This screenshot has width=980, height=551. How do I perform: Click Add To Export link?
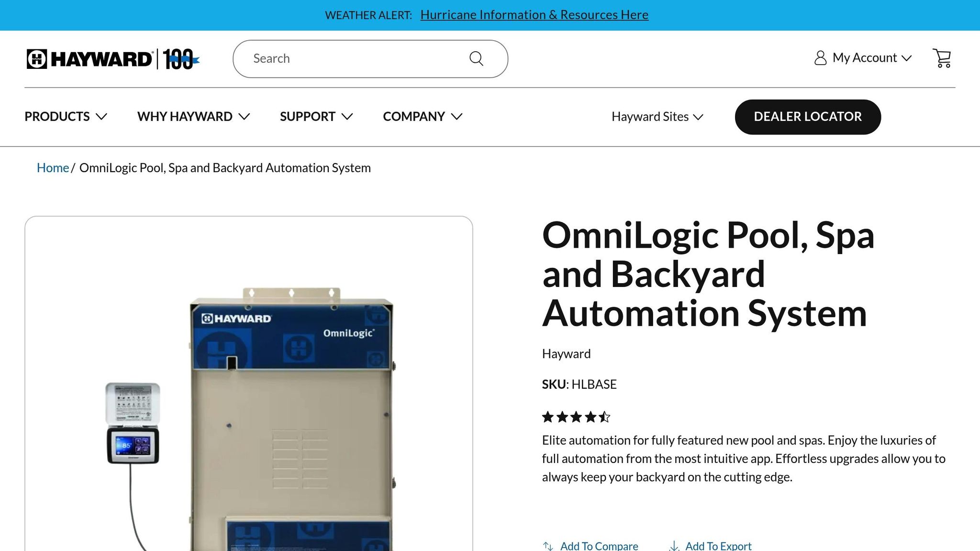[x=718, y=546]
